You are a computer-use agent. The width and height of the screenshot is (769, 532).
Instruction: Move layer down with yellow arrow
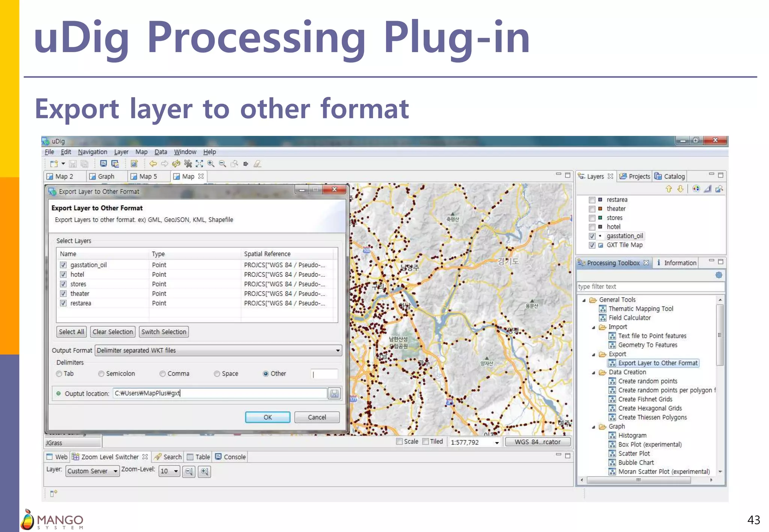click(680, 189)
